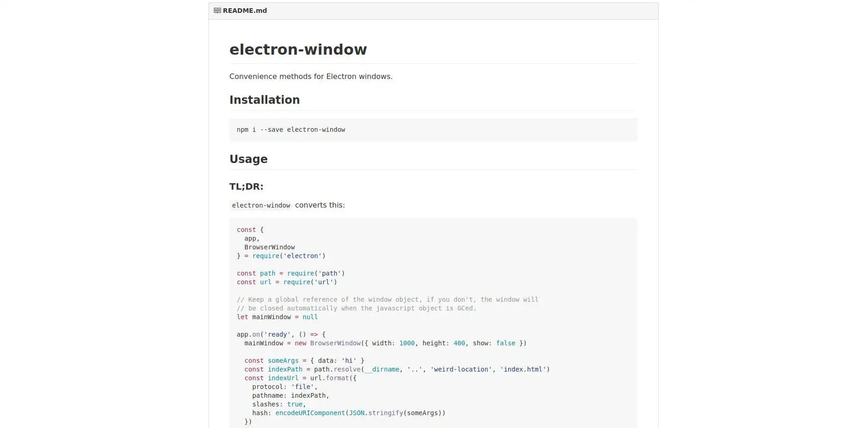Screen dimensions: 868x428
Task: Click the indexPath path.resolve code line
Action: 397,370
